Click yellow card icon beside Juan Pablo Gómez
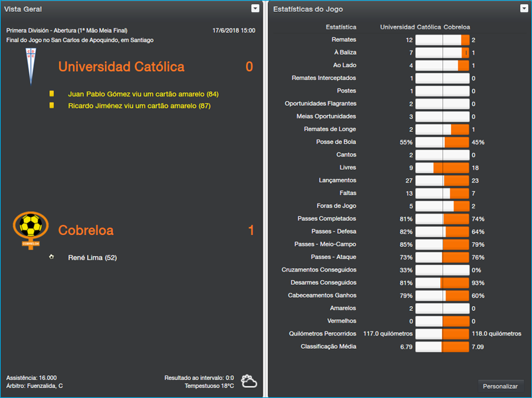This screenshot has width=532, height=398. [x=51, y=95]
